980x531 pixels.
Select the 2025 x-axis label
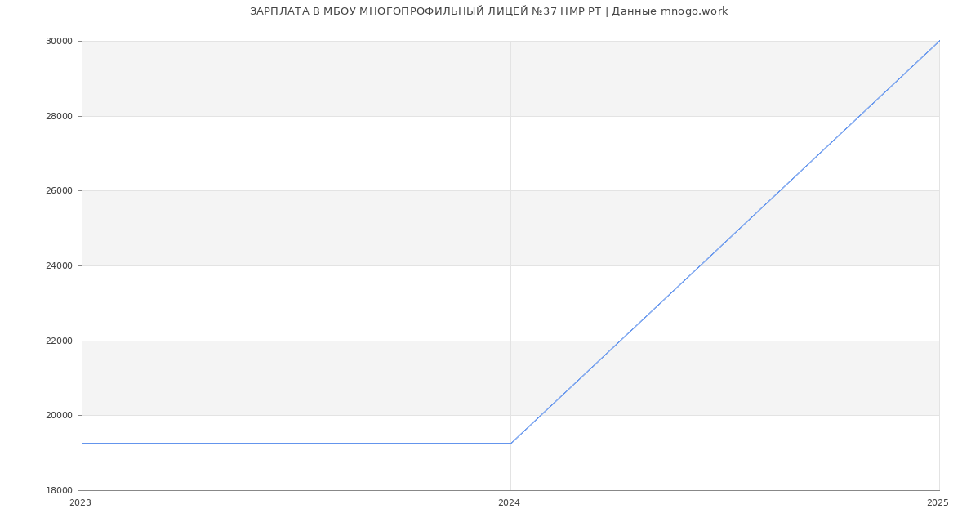click(938, 503)
